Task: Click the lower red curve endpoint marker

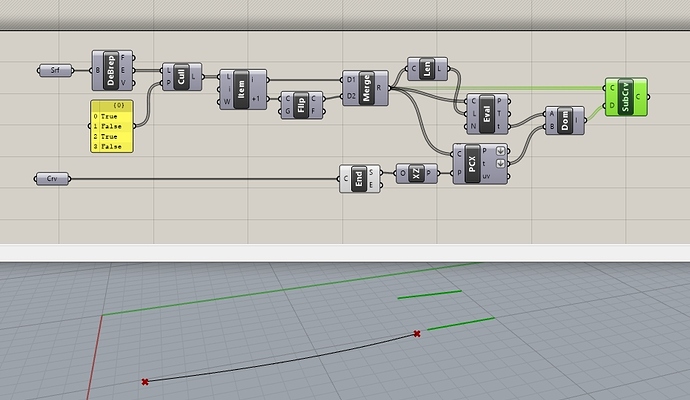Action: click(145, 382)
